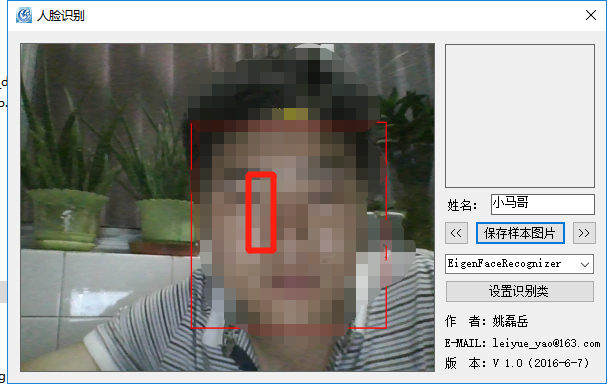This screenshot has width=614, height=391.
Task: Click the 姓名: label
Action: coord(462,205)
